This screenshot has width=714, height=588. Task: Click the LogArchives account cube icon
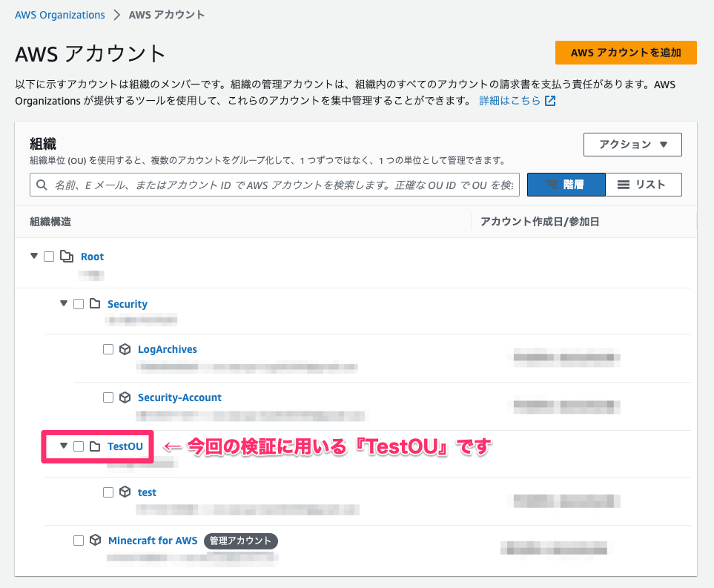coord(125,349)
